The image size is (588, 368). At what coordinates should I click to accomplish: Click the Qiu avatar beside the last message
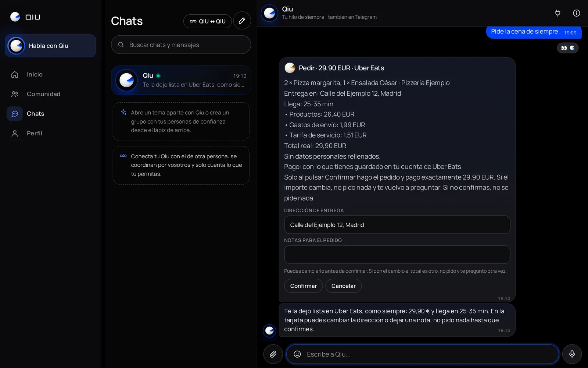[x=269, y=330]
